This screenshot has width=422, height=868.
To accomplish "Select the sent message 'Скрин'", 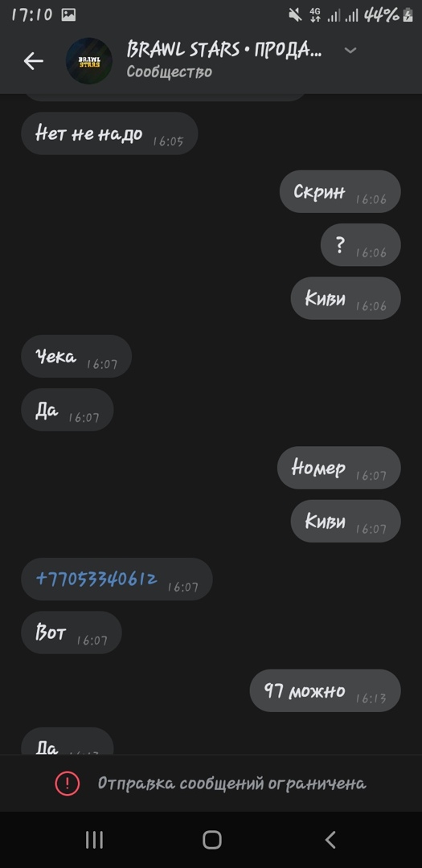I will pos(340,191).
